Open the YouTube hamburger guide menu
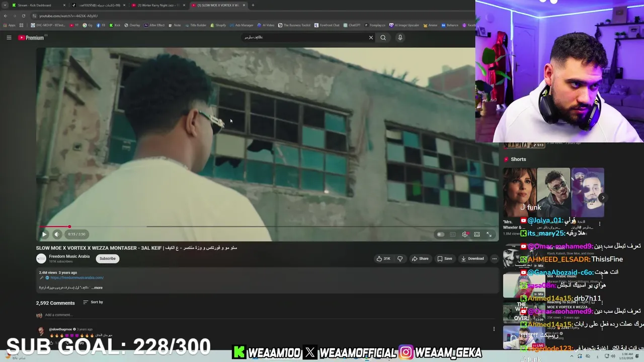 9,37
